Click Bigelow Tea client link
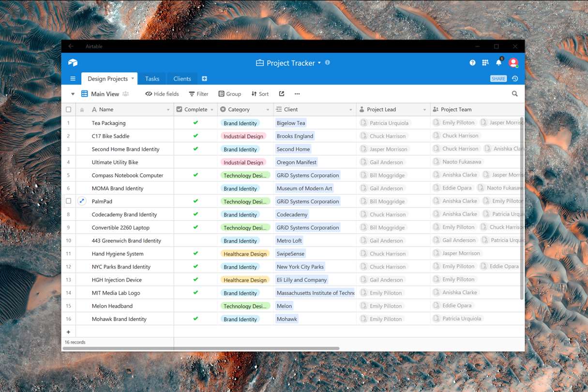The image size is (588, 392). click(x=291, y=123)
